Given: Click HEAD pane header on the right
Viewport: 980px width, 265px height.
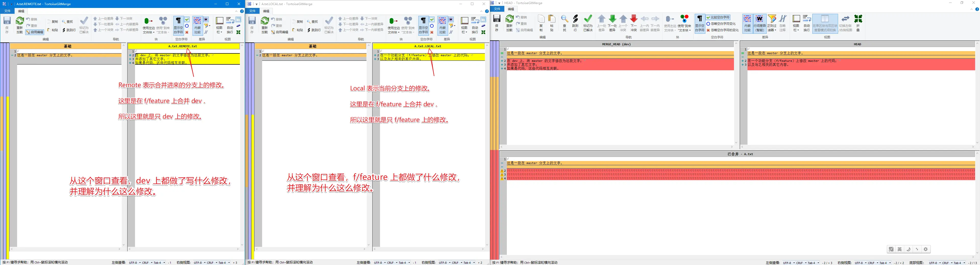Looking at the screenshot, I should pos(857,44).
